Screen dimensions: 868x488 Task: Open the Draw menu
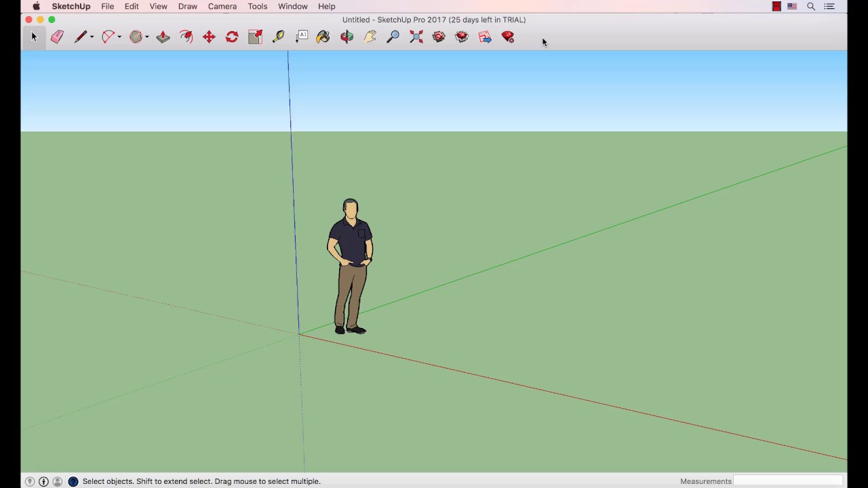[188, 6]
